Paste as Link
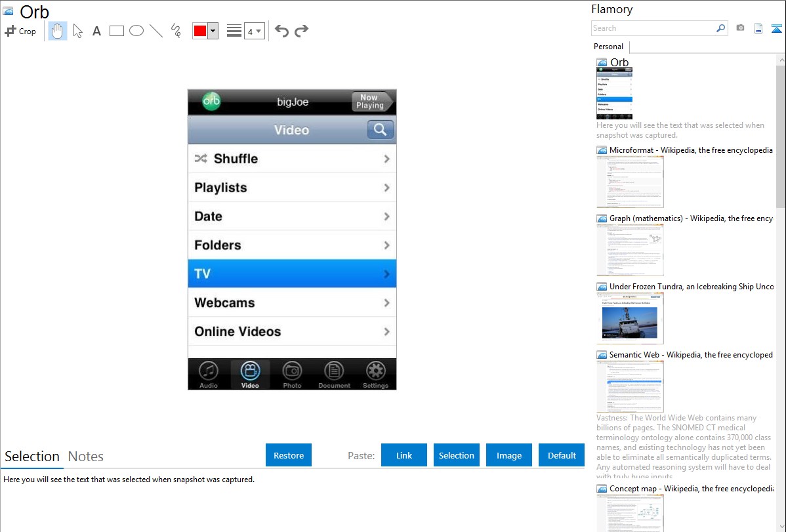The width and height of the screenshot is (786, 532). tap(404, 455)
